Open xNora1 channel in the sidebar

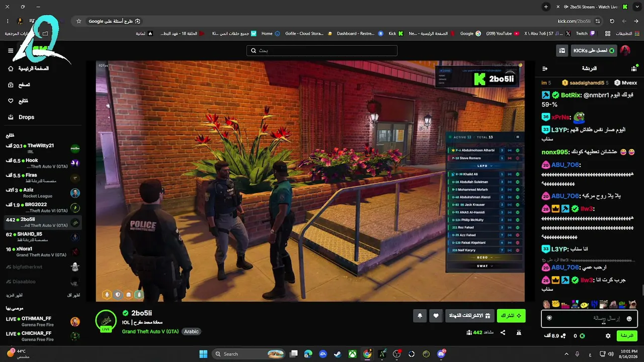coord(43,252)
